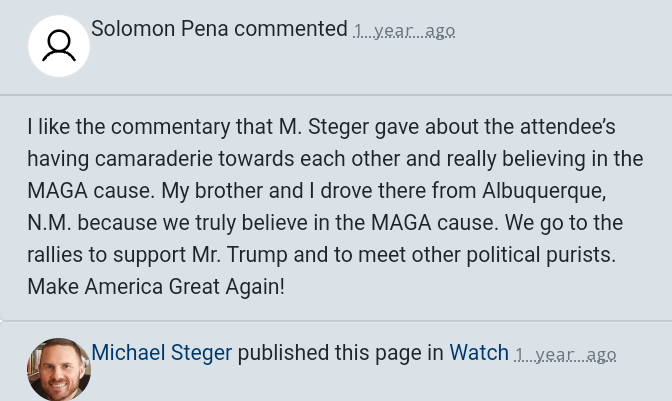Click the "published this page in" text
The image size is (672, 401).
[340, 353]
